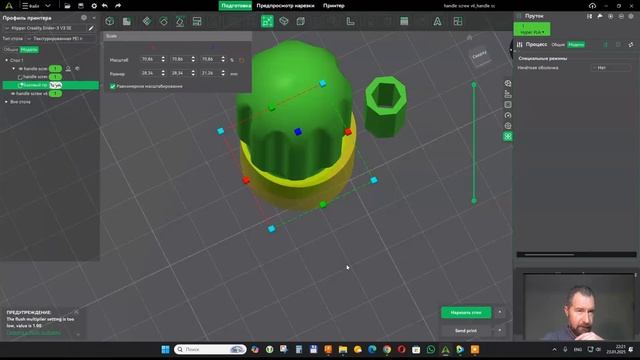Click the view orientation cube in viewport
The height and width of the screenshot is (360, 640).
pos(480,56)
